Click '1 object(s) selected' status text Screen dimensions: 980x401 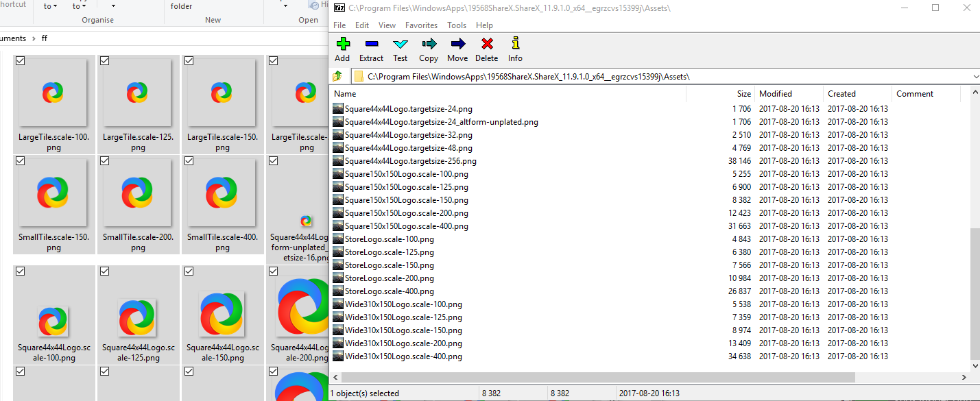point(365,393)
